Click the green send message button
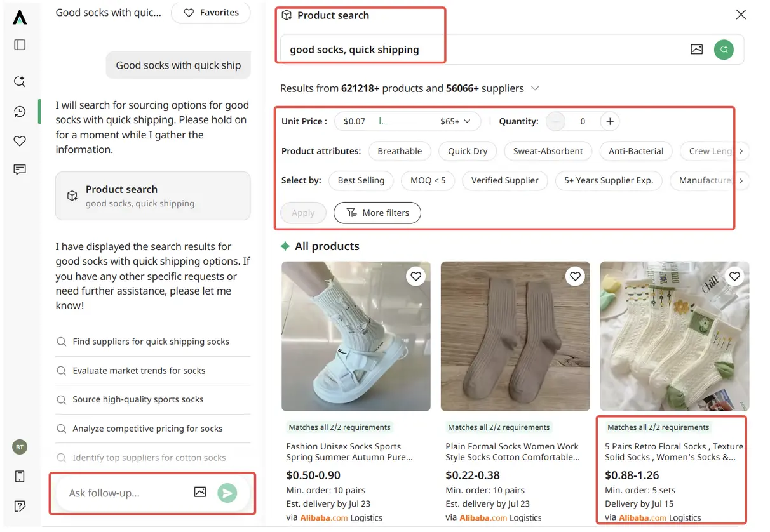 pos(227,493)
